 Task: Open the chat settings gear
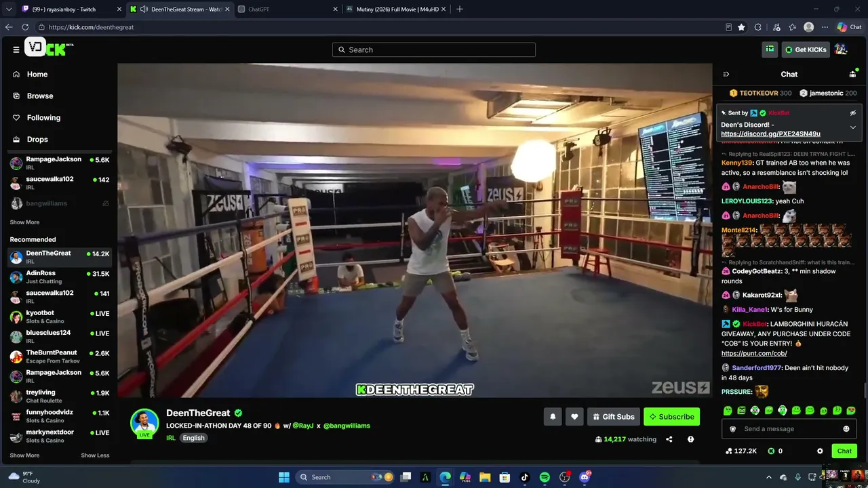[820, 451]
